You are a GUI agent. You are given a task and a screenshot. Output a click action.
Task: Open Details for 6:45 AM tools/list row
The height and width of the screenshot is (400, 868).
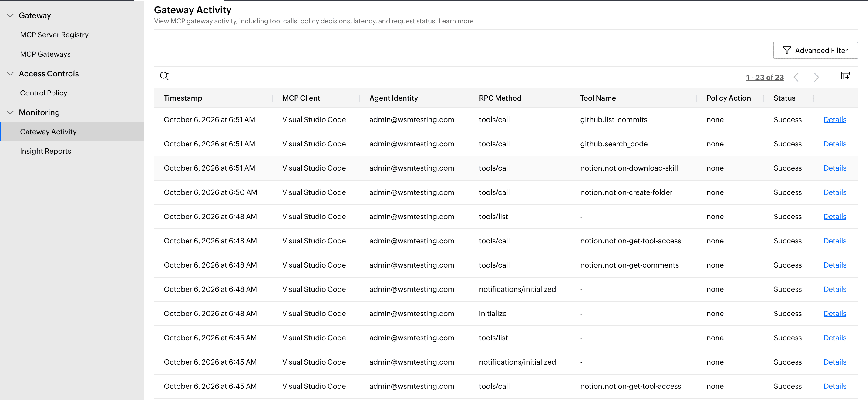point(835,338)
